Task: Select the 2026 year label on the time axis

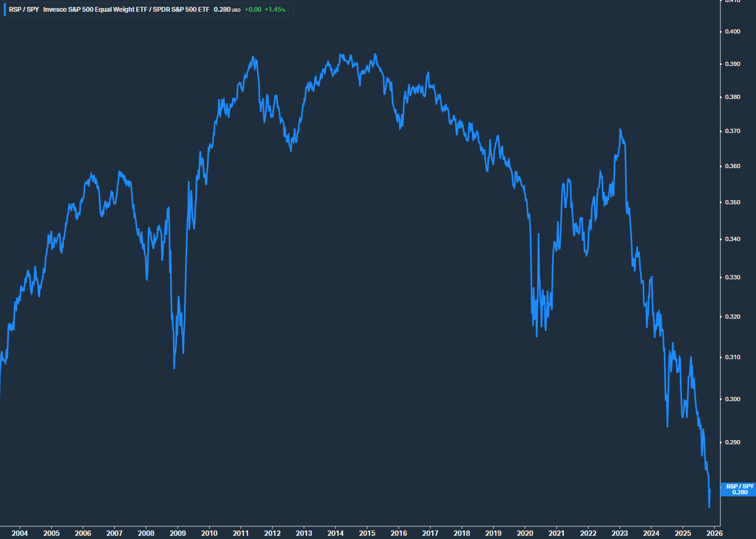Action: pyautogui.click(x=713, y=533)
